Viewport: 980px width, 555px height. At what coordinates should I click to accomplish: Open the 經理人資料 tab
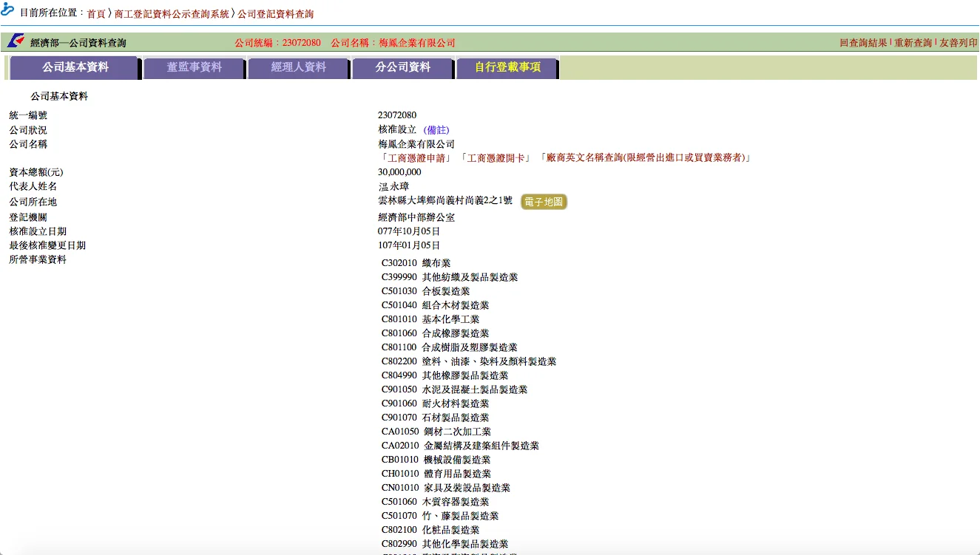click(x=298, y=67)
